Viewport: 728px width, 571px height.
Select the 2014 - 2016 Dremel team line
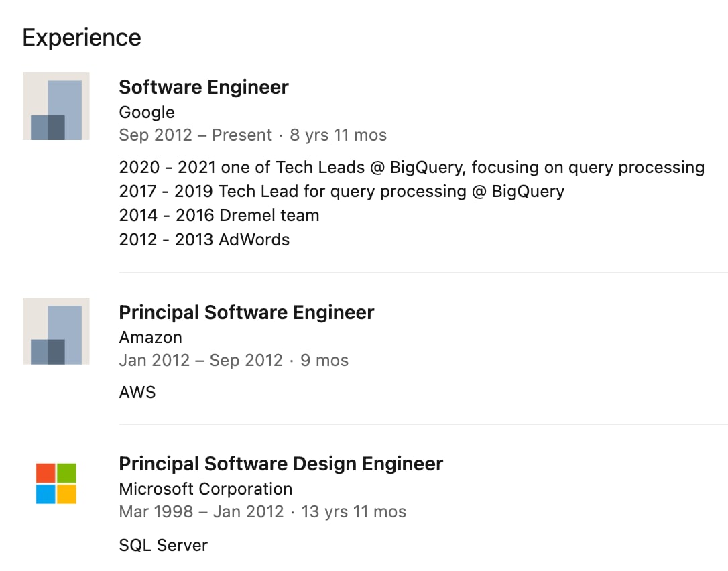tap(219, 215)
